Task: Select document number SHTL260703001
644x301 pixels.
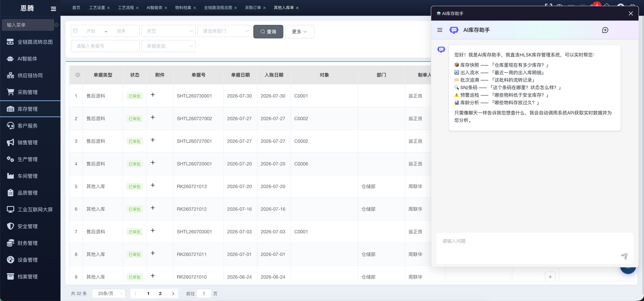Action: [x=194, y=232]
